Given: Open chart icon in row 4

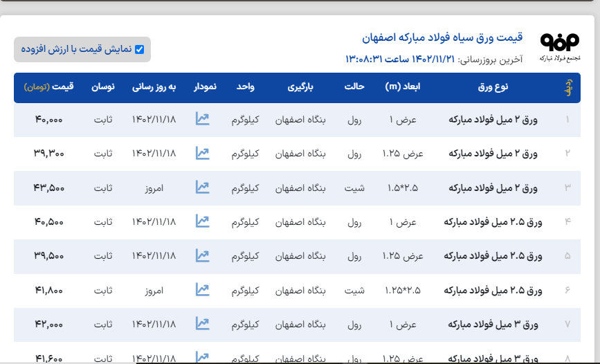Looking at the screenshot, I should pos(202,221).
